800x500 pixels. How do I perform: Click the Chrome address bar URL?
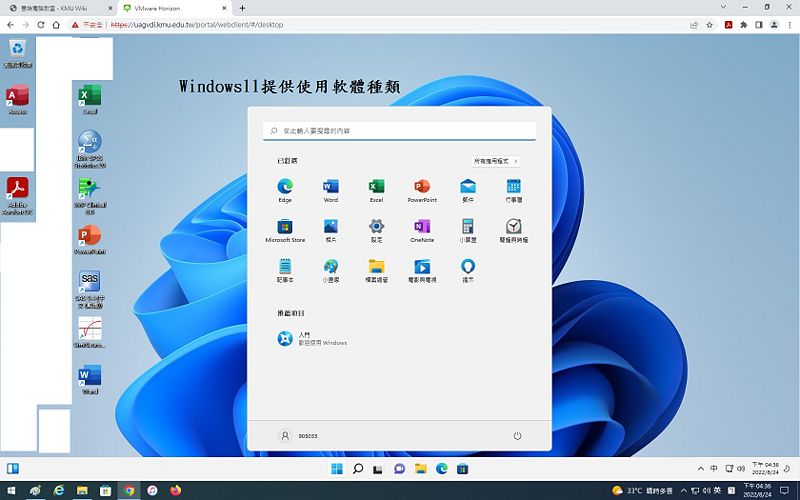[x=196, y=24]
